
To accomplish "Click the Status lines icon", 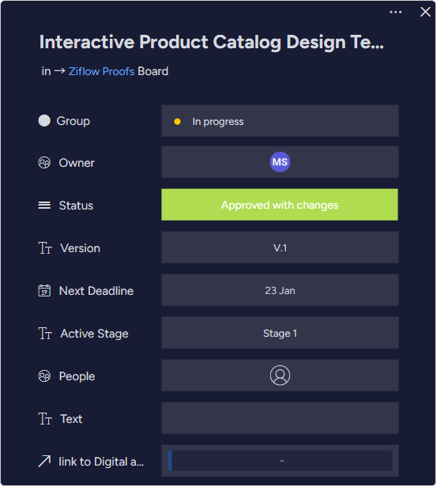I will click(x=44, y=206).
